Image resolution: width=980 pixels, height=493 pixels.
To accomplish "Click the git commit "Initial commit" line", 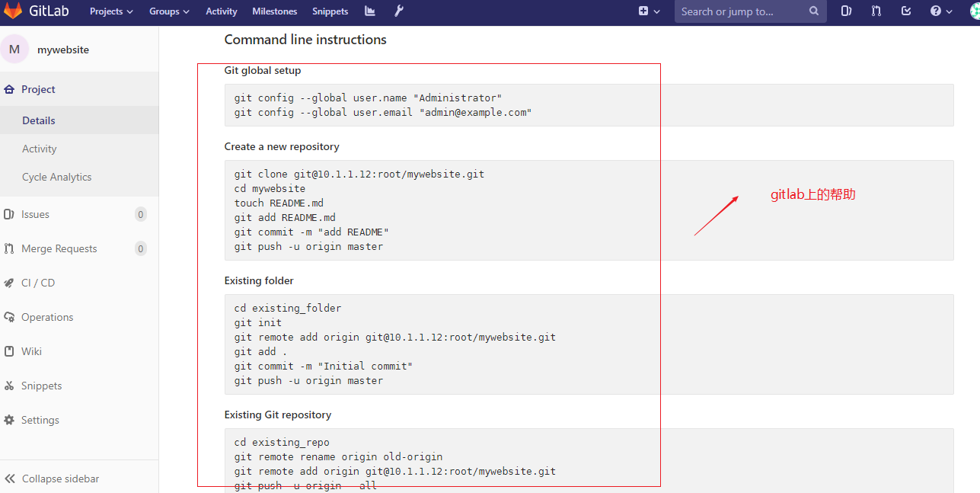I will pyautogui.click(x=324, y=367).
